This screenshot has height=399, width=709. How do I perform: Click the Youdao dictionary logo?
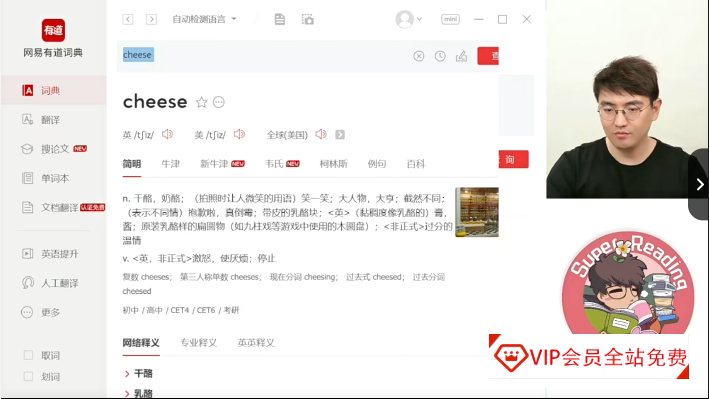click(x=53, y=30)
